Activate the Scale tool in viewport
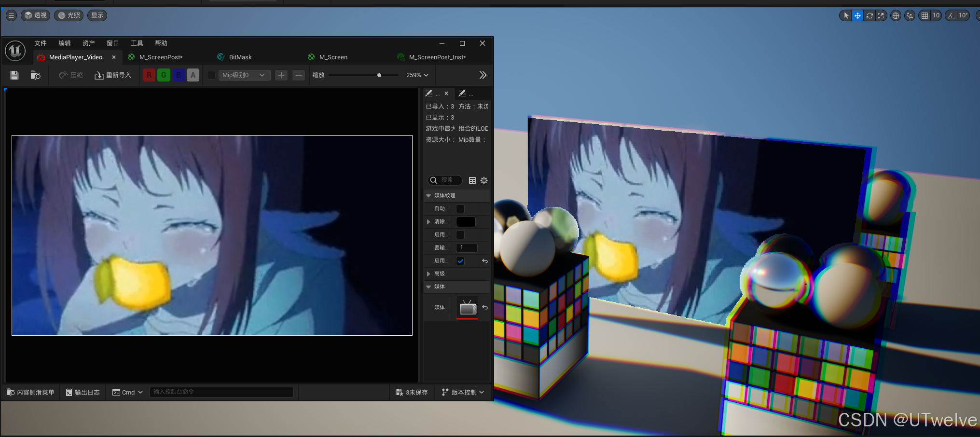Image resolution: width=980 pixels, height=437 pixels. 881,15
